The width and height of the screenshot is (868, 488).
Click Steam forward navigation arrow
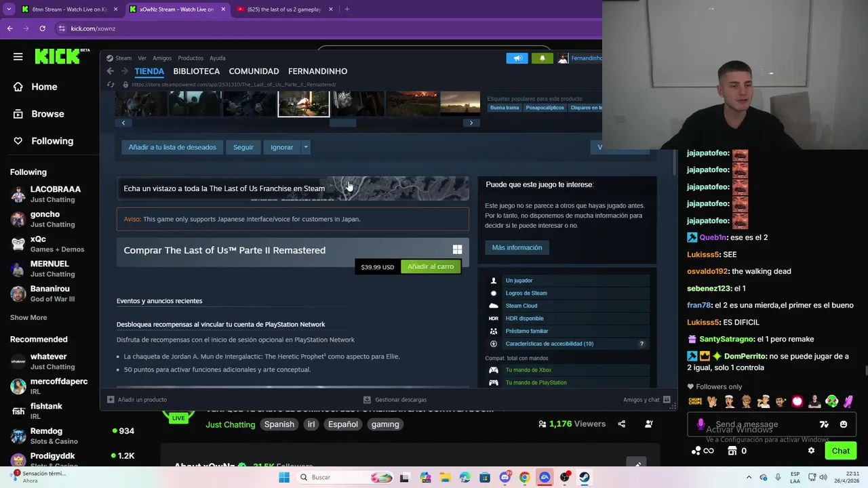125,71
